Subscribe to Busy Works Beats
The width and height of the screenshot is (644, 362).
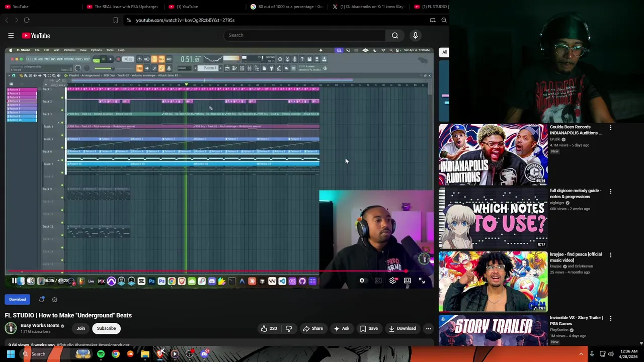coord(106,328)
